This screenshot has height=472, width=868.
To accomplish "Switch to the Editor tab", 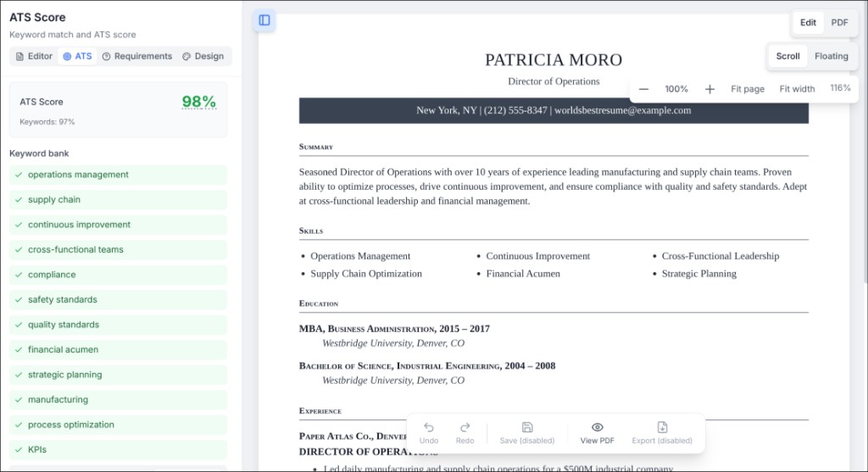I will click(34, 57).
